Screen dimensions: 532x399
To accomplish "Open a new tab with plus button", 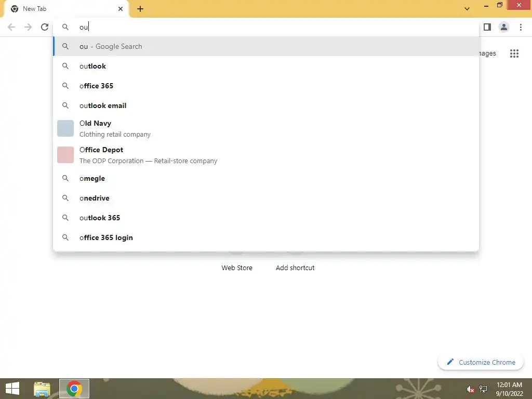I will pos(140,9).
